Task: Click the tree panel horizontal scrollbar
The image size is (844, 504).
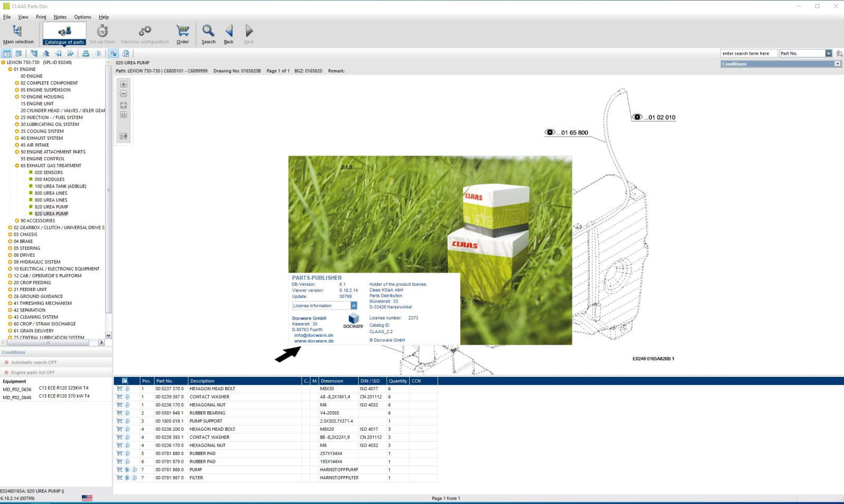Action: [48, 342]
